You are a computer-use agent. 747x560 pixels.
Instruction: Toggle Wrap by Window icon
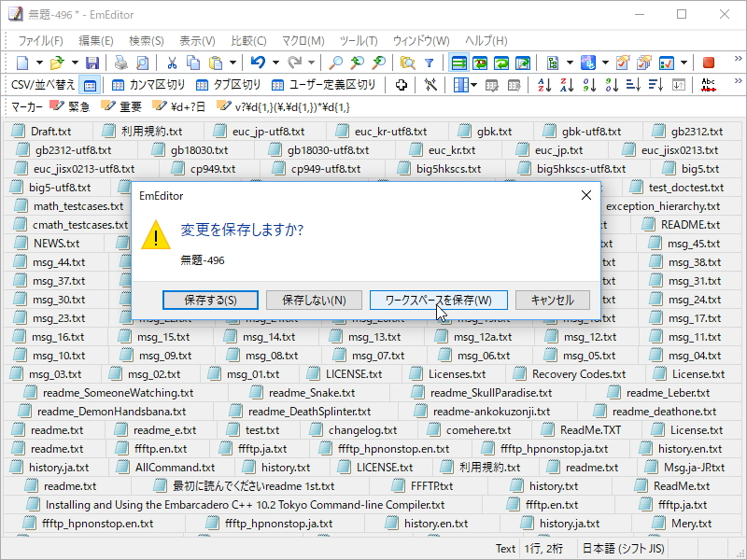(501, 63)
